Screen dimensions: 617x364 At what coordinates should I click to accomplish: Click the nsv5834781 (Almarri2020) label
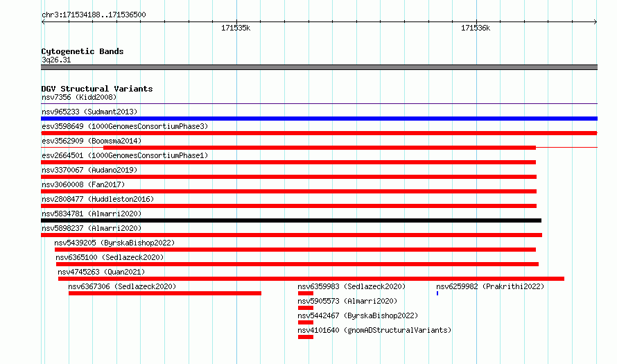click(x=92, y=214)
